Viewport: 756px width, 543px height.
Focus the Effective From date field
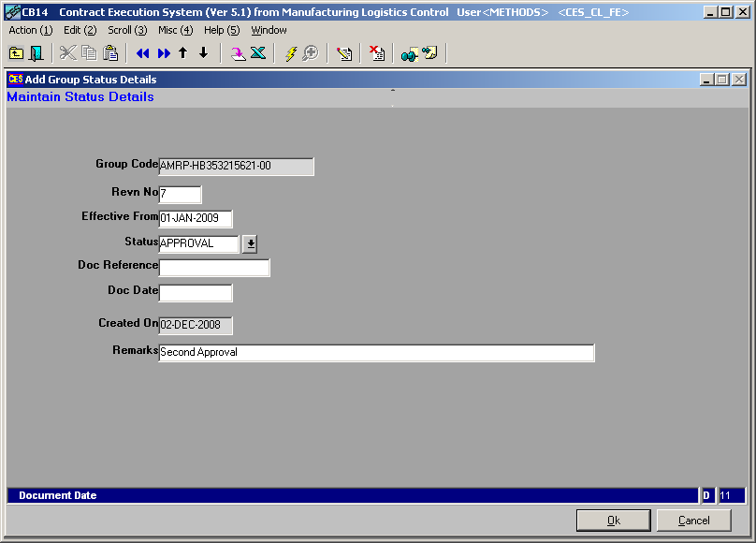point(196,219)
